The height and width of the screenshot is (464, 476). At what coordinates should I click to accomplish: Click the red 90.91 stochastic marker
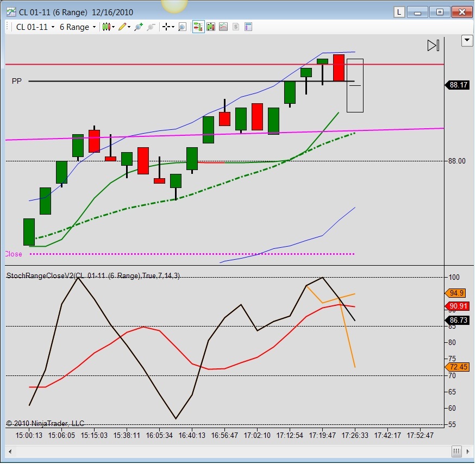457,306
